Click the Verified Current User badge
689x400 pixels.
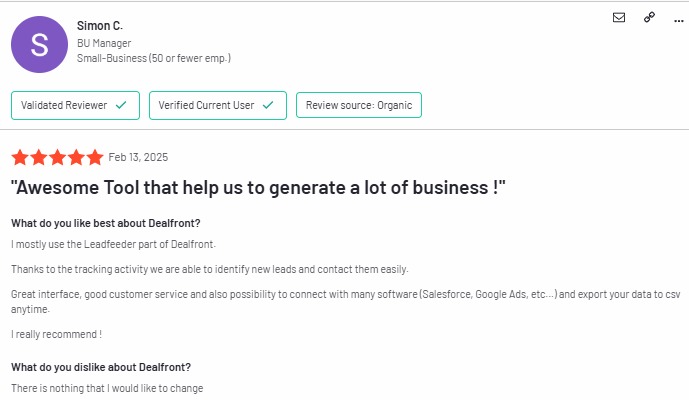218,105
